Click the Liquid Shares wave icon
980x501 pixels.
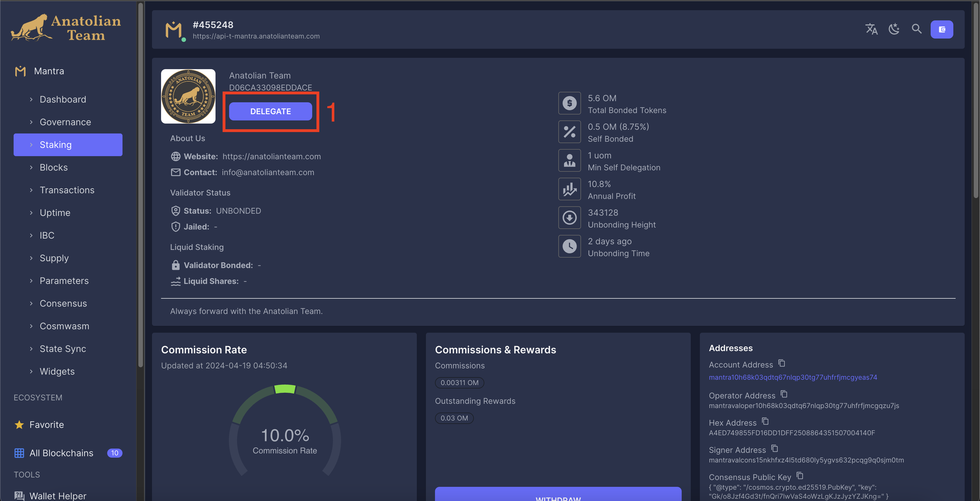[x=175, y=281]
